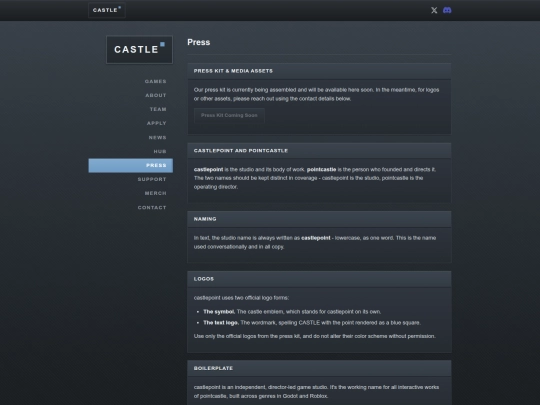Go to the Hub page
This screenshot has width=540, height=405.
pos(160,152)
